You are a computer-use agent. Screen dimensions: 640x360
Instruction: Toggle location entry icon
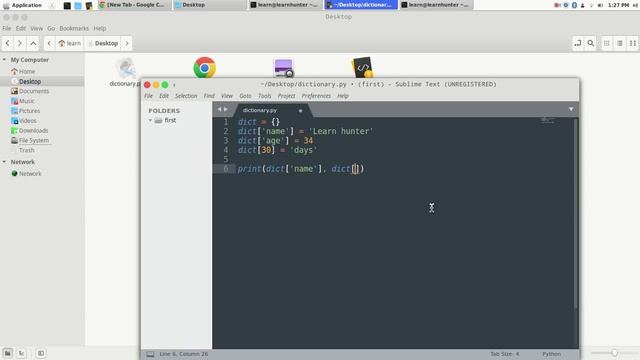pyautogui.click(x=578, y=43)
